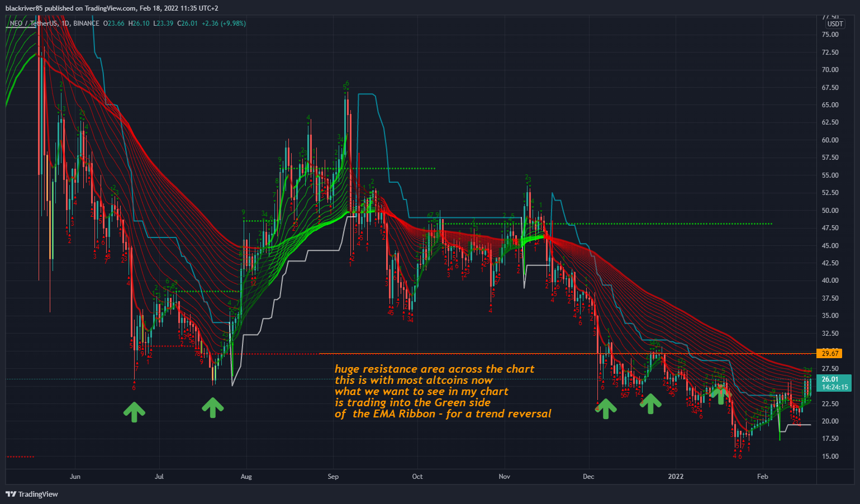
Task: Click the 75.00 price axis label
Action: click(x=830, y=35)
